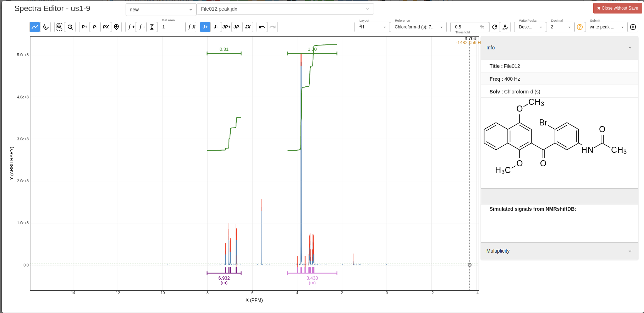
Task: Click the 0.31 integration label
Action: click(x=224, y=49)
